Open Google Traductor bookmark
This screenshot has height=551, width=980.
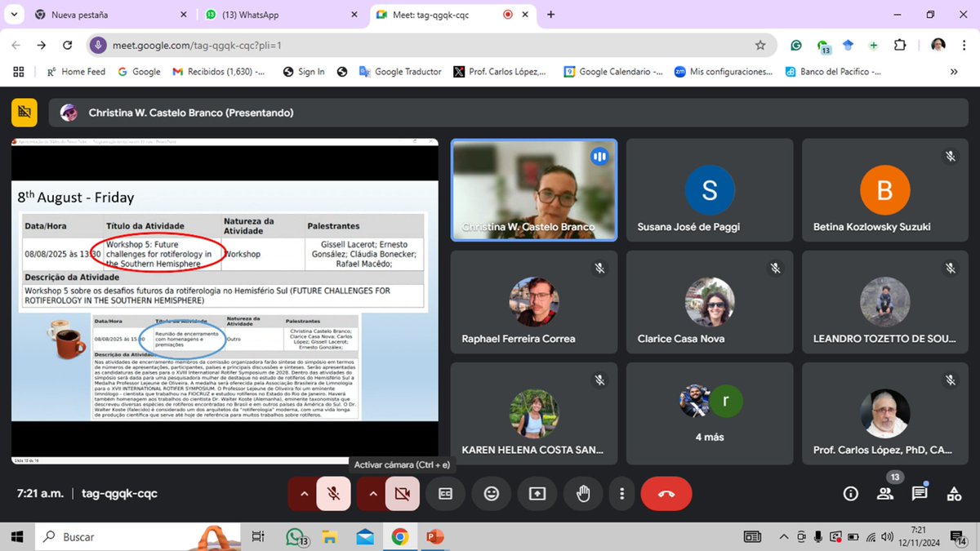point(400,72)
